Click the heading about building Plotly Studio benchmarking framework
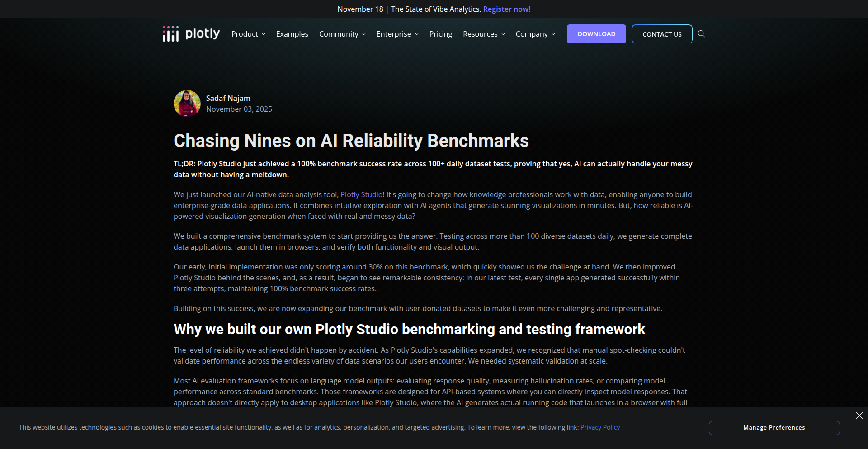This screenshot has width=868, height=449. pyautogui.click(x=409, y=329)
